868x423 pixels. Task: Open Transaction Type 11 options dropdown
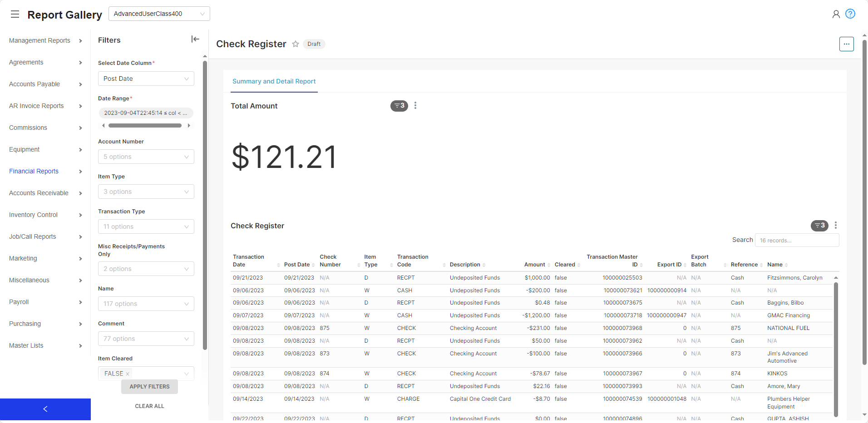146,226
